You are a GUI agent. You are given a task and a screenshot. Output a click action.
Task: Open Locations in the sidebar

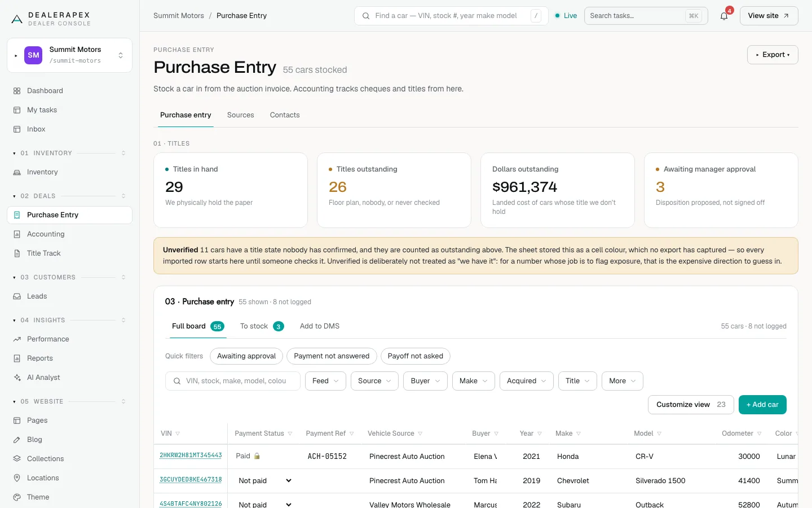[x=69, y=478]
